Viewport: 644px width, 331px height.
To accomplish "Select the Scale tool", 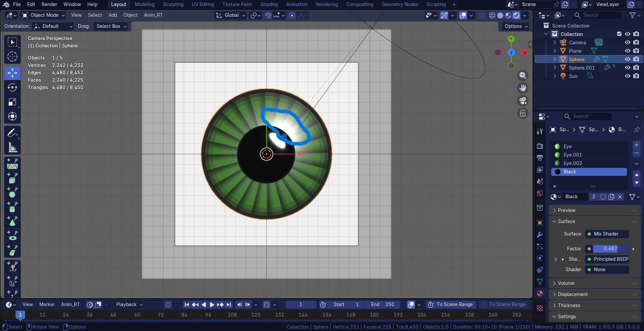I will [x=12, y=102].
